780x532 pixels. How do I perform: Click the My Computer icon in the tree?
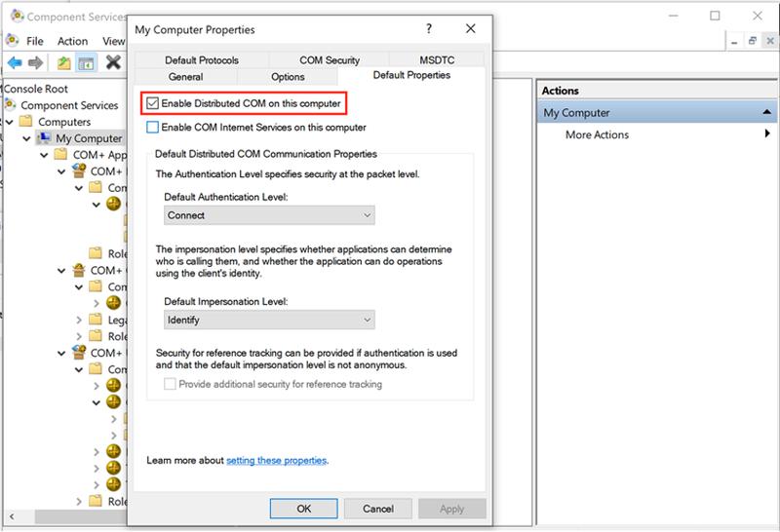click(44, 137)
